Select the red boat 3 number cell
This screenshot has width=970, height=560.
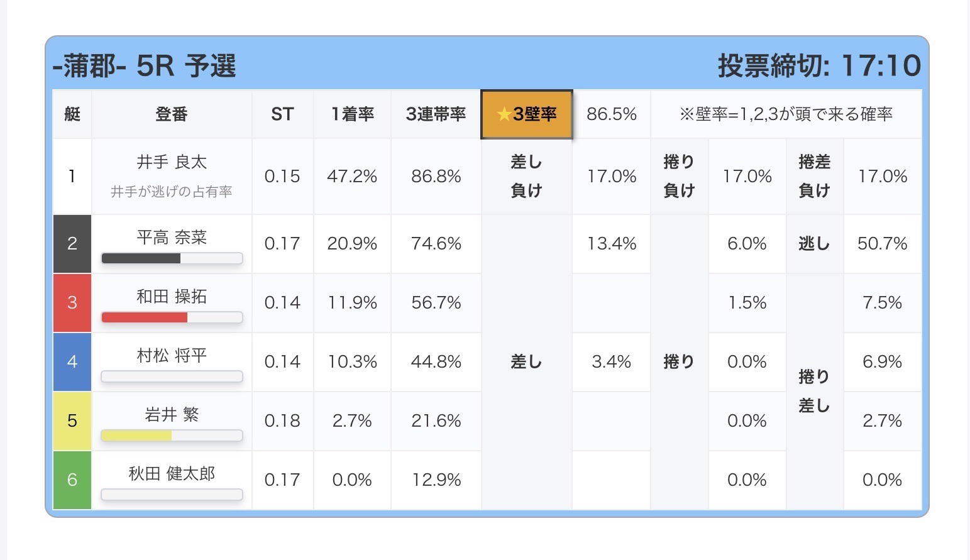point(72,303)
